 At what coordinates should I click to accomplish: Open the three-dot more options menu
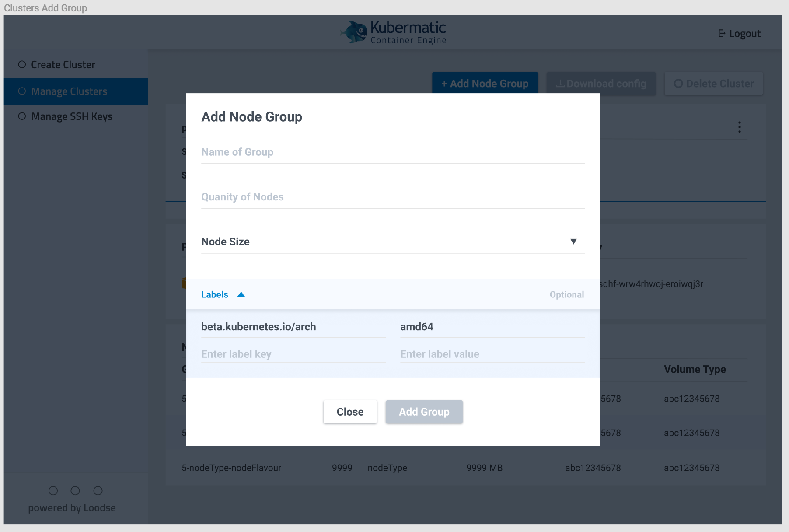(740, 127)
